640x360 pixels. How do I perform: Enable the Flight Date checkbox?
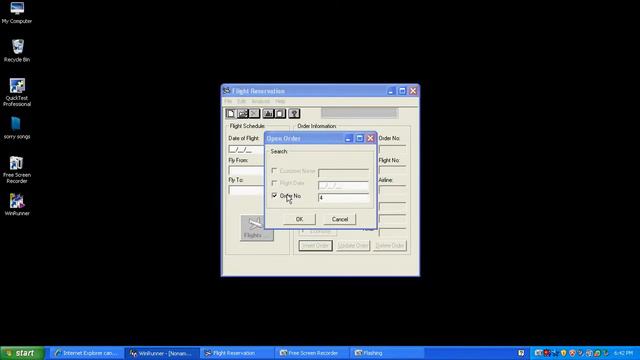pos(275,183)
